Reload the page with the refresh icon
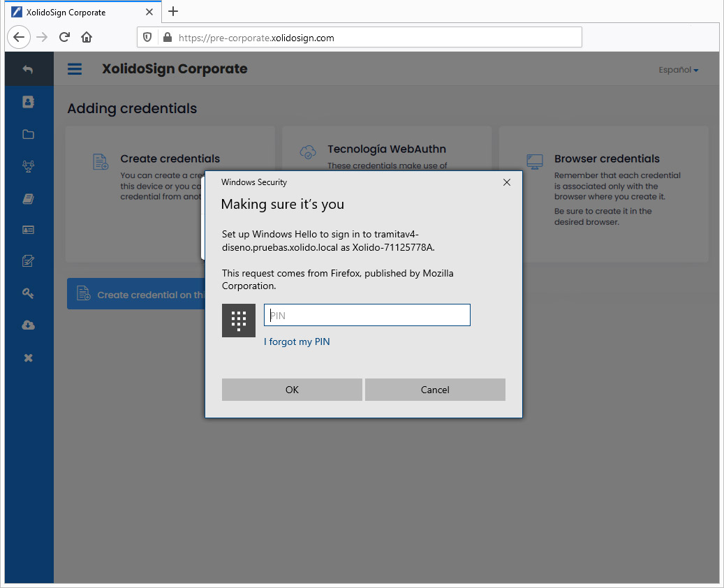The width and height of the screenshot is (724, 588). pos(64,38)
